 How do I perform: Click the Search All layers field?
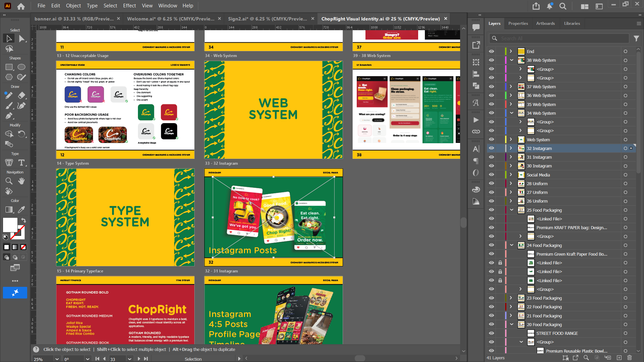559,39
